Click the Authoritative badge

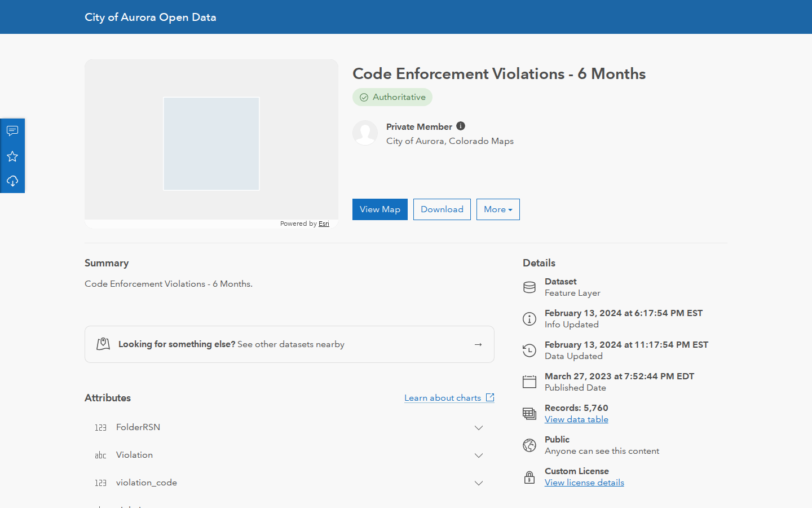tap(392, 97)
